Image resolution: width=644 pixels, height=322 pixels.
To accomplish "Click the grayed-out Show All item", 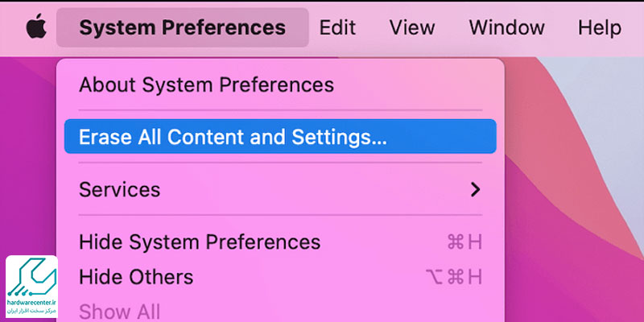I will coord(119,312).
